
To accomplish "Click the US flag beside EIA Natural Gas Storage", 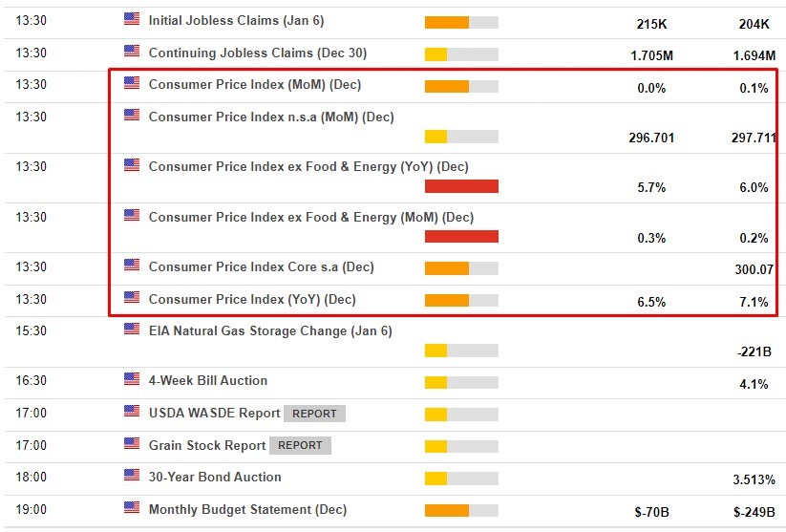I will click(x=132, y=330).
